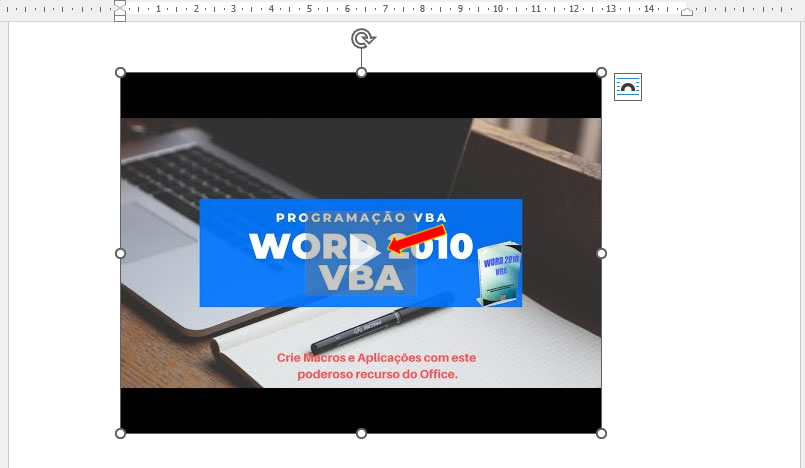Screen dimensions: 805x468
Task: Click the left indent marker on the ruler
Action: coord(120,11)
